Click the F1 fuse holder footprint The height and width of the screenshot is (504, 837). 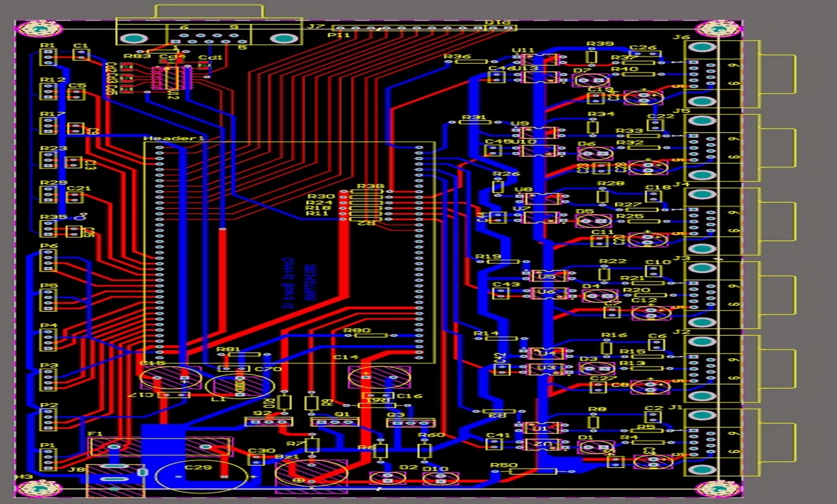click(x=160, y=447)
